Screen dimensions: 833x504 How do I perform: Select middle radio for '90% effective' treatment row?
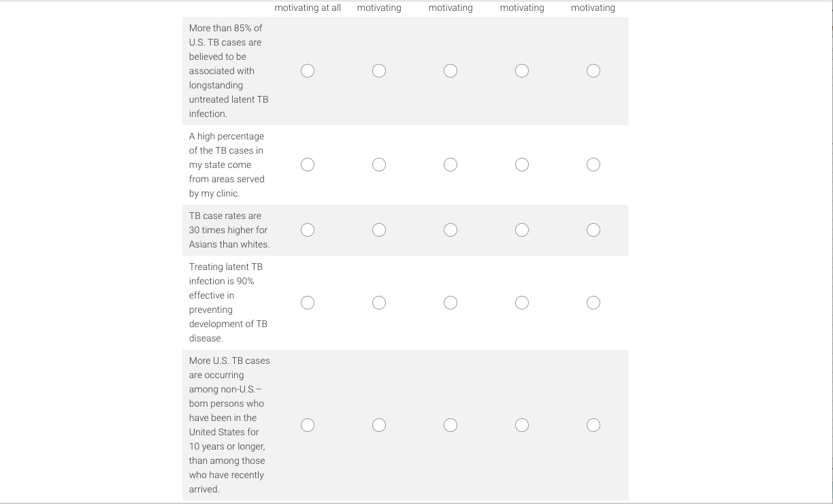(x=451, y=303)
